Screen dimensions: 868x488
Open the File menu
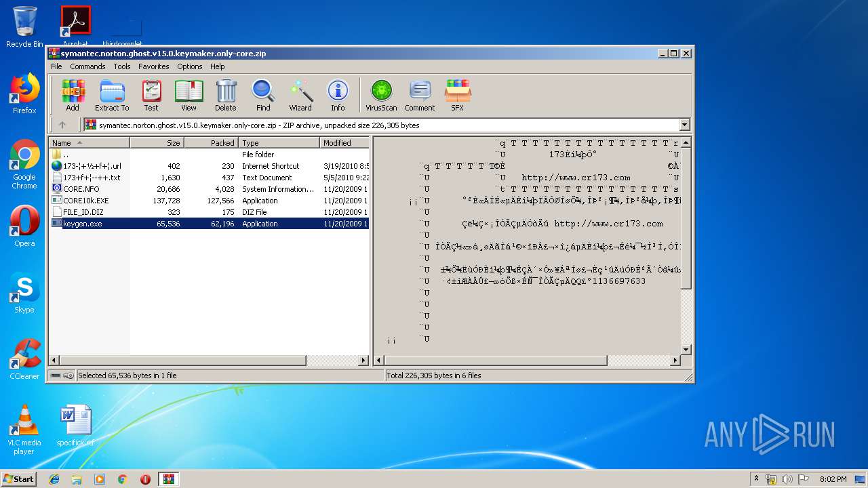(x=56, y=66)
